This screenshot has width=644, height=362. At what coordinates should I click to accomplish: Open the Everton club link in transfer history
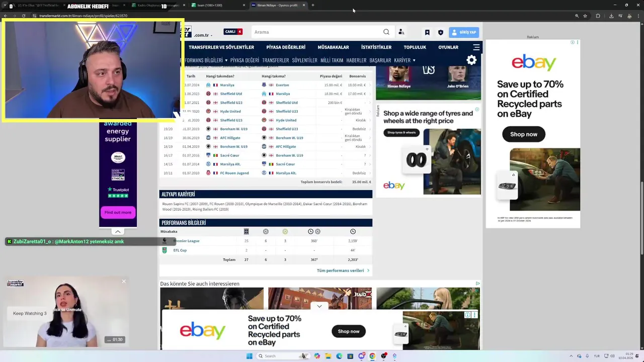click(282, 85)
